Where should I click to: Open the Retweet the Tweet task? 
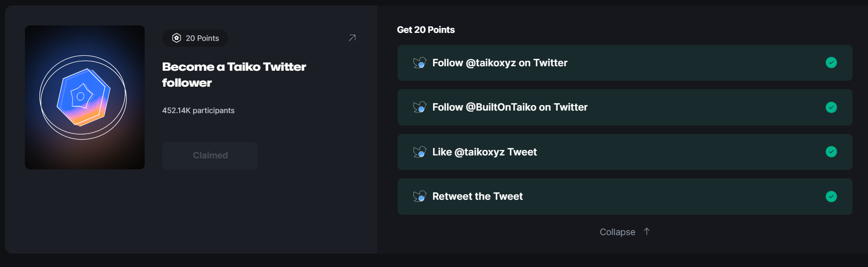click(x=625, y=196)
